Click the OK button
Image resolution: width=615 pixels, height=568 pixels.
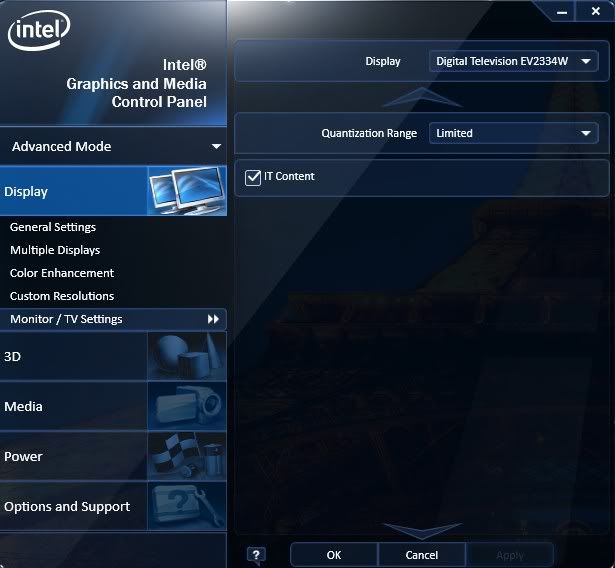click(x=334, y=555)
